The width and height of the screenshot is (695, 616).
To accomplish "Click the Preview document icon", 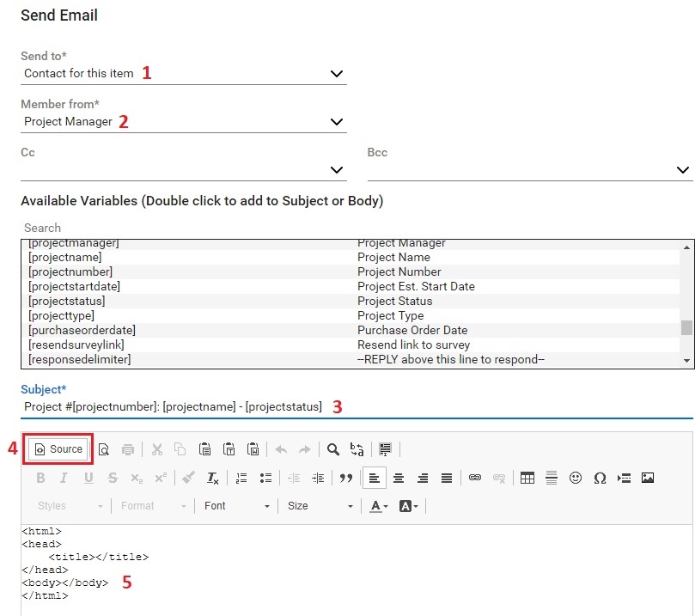I will (x=104, y=449).
